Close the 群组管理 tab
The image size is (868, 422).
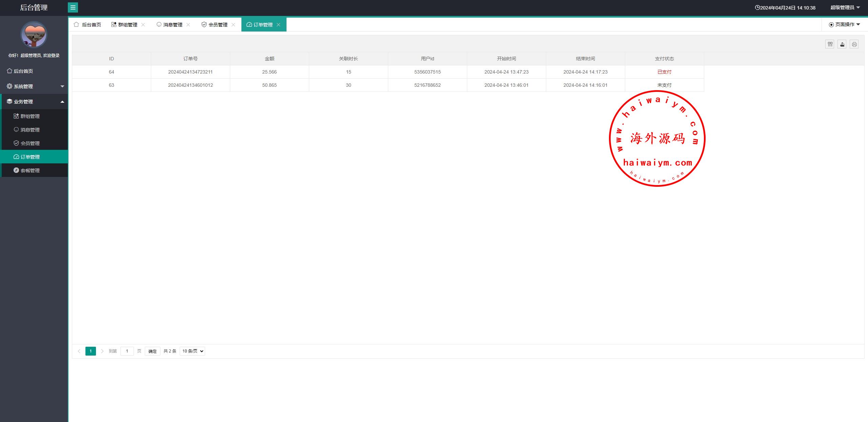click(143, 25)
